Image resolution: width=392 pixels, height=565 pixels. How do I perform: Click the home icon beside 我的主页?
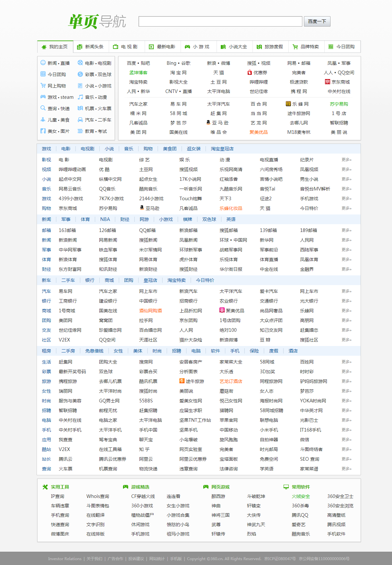44,47
